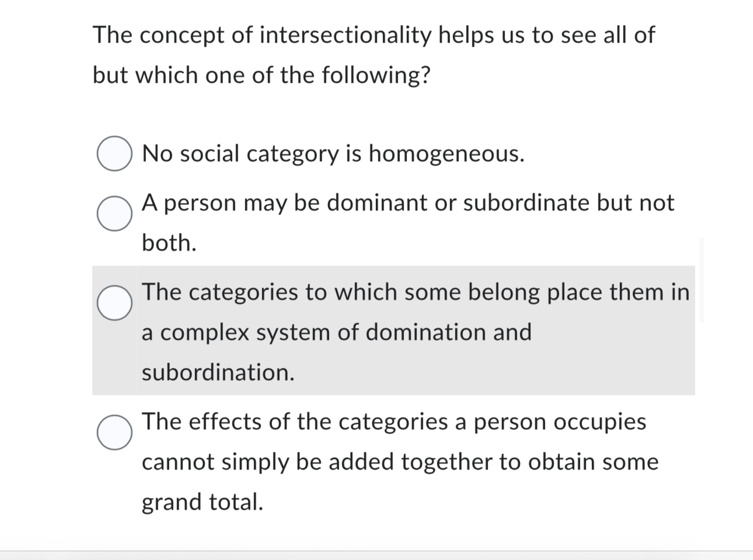The width and height of the screenshot is (753, 560).
Task: Click the word "subordination" in the third option
Action: 217,372
